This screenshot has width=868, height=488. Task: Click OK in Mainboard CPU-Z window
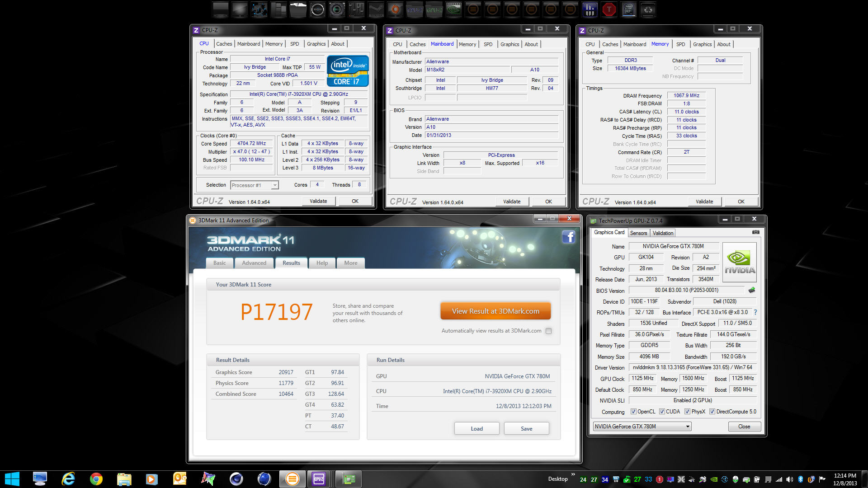[548, 202]
